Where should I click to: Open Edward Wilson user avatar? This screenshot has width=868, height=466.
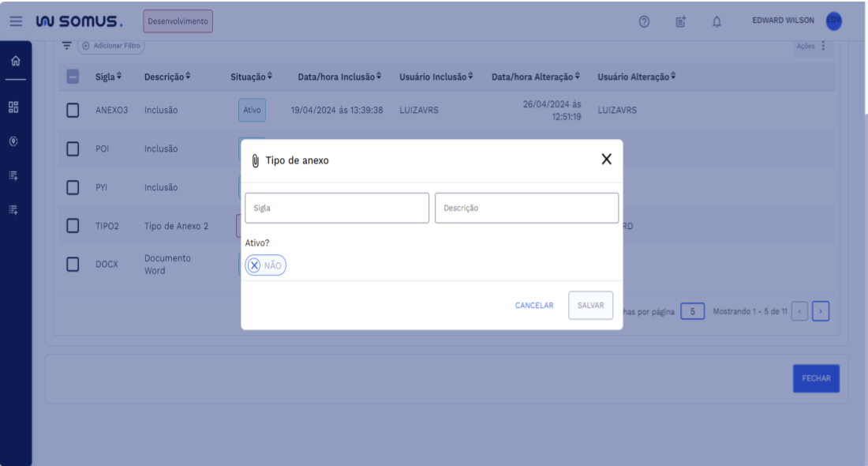click(x=833, y=21)
